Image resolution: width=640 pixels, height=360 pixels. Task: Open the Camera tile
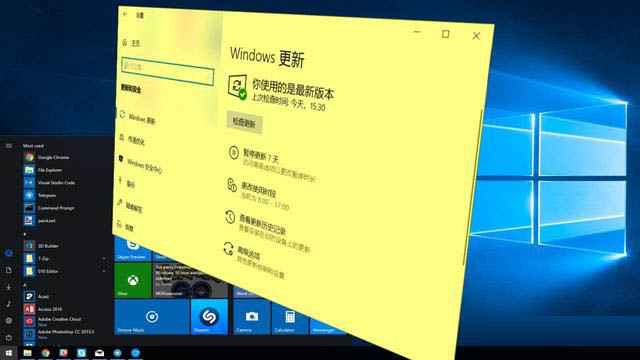coord(251,317)
